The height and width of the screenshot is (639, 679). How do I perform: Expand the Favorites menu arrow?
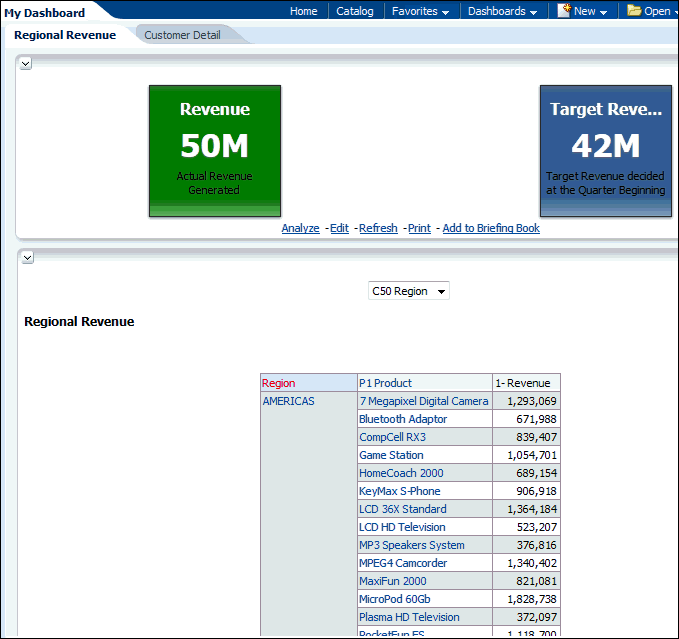445,13
